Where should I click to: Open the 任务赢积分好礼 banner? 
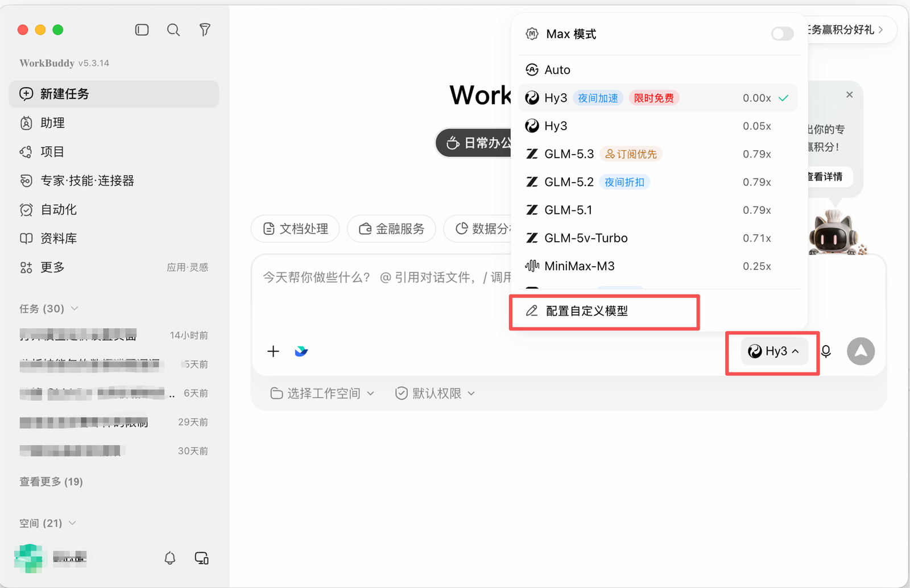pos(851,30)
